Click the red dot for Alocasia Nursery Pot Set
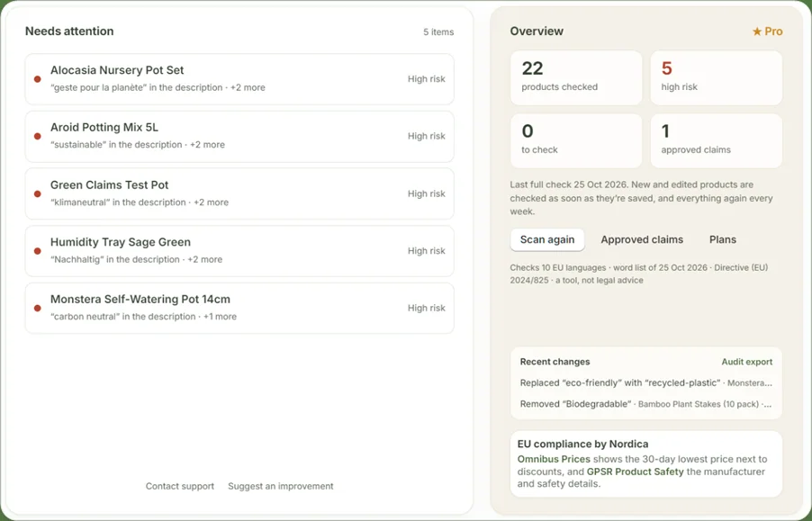The height and width of the screenshot is (521, 812). (x=37, y=79)
